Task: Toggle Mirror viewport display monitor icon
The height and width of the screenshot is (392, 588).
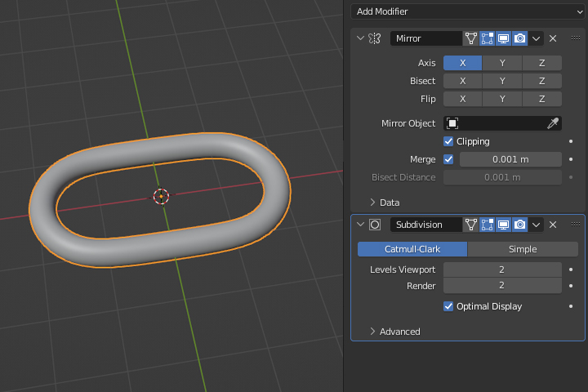Action: pyautogui.click(x=503, y=38)
